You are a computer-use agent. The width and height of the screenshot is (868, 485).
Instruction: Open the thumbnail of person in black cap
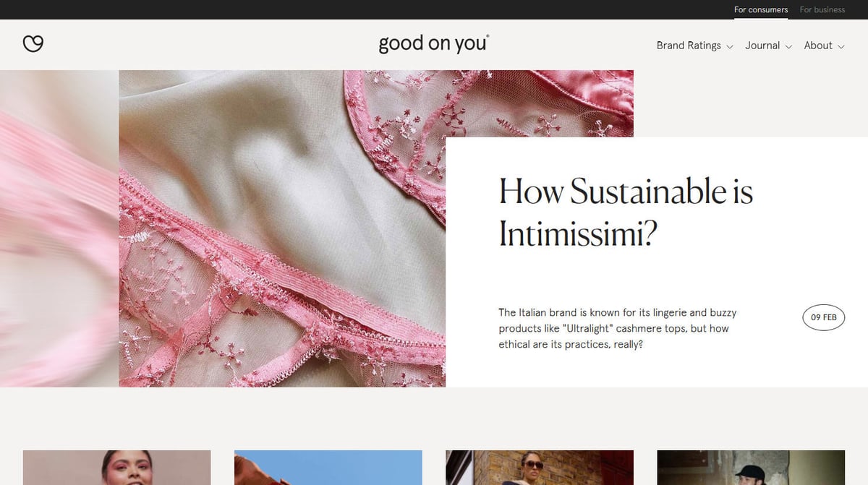pyautogui.click(x=751, y=468)
